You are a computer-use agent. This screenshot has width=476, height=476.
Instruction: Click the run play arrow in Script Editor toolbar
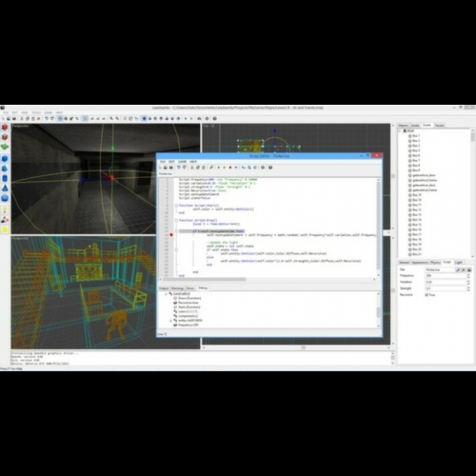(218, 168)
